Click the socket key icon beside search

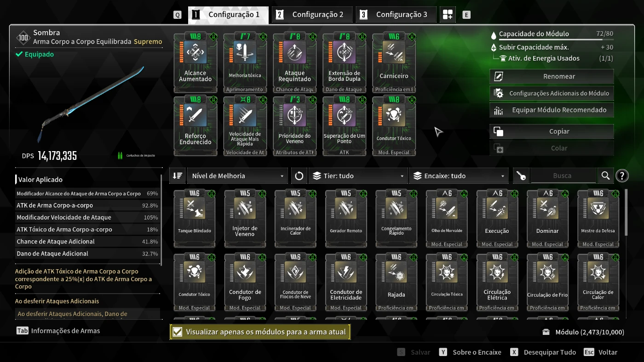521,176
